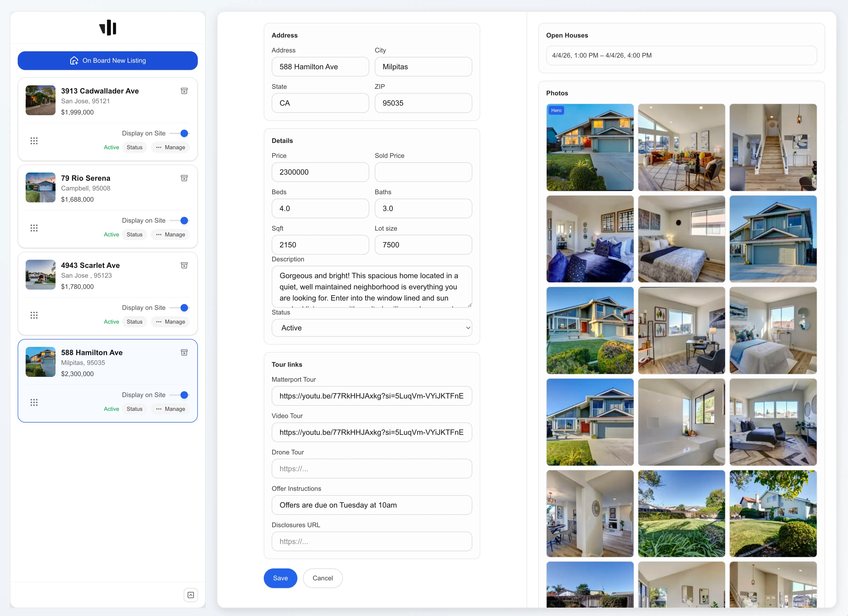Open the Status selector on 4943 Scarlet Ave card
The width and height of the screenshot is (848, 616).
coord(134,322)
